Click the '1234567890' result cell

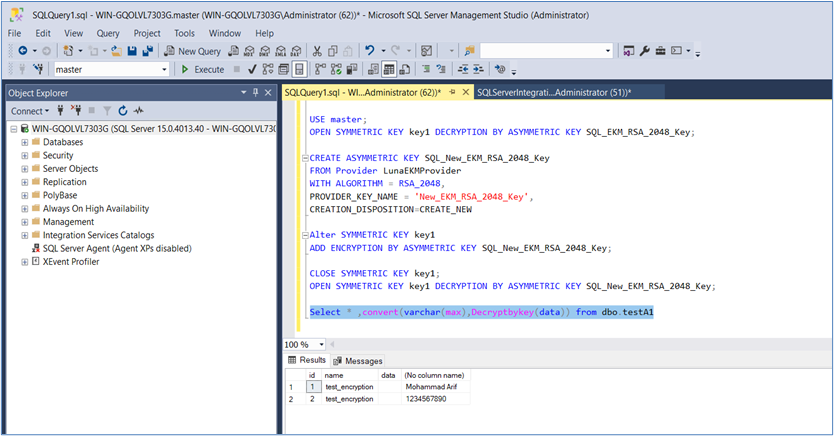tap(435, 399)
